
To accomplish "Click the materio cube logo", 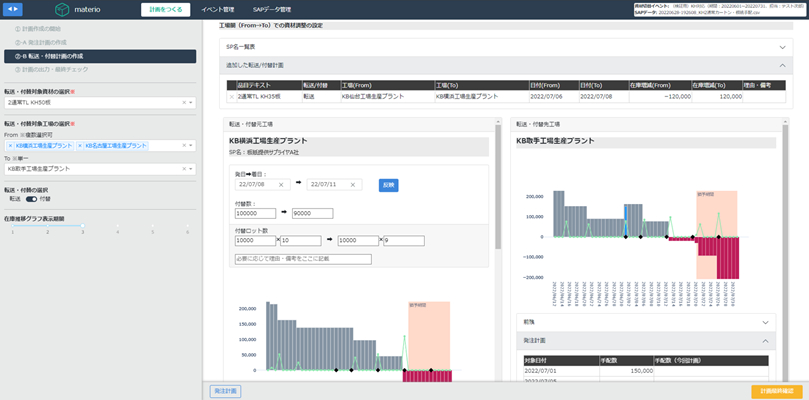I will (x=62, y=9).
